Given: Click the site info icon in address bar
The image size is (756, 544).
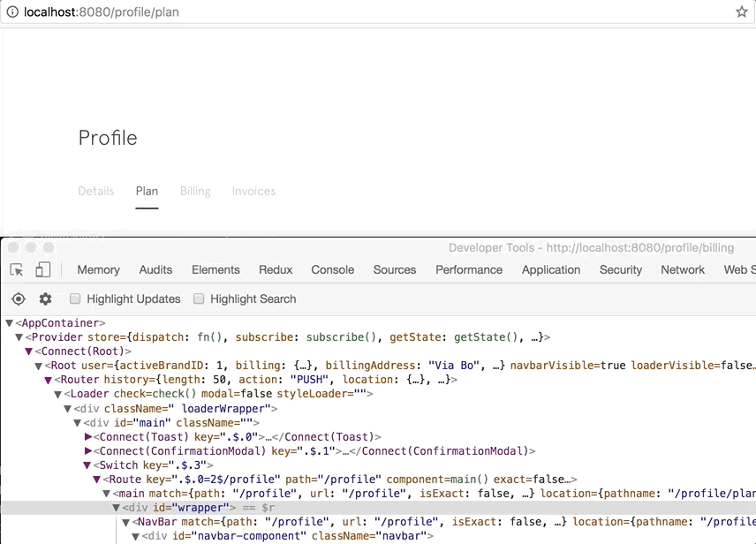Looking at the screenshot, I should tap(12, 11).
